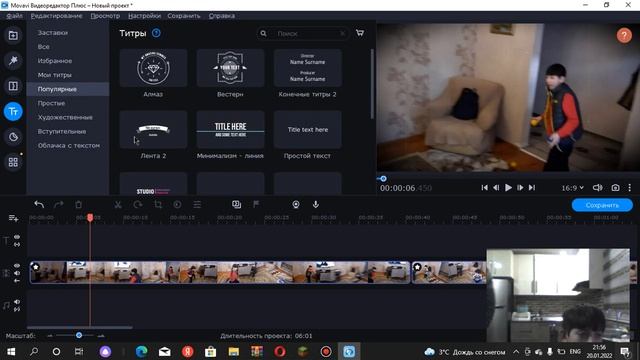The width and height of the screenshot is (640, 360).
Task: Click the player seek bar handle
Action: point(383,178)
